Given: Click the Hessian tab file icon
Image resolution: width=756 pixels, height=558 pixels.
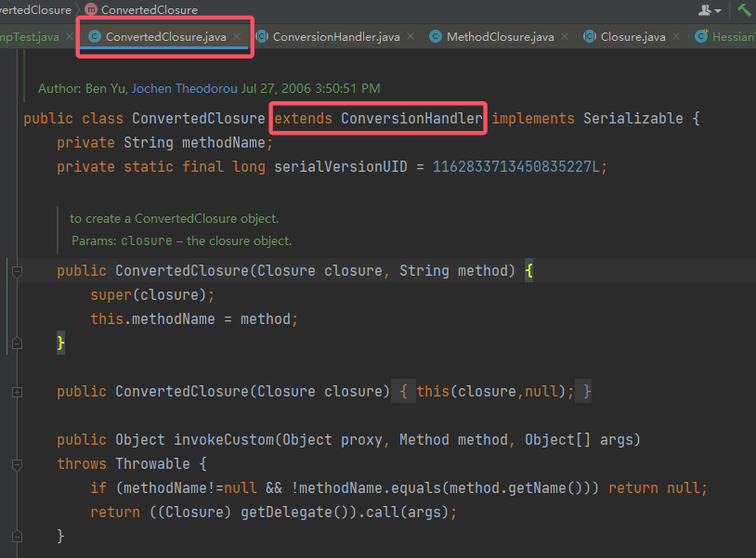Looking at the screenshot, I should (701, 36).
